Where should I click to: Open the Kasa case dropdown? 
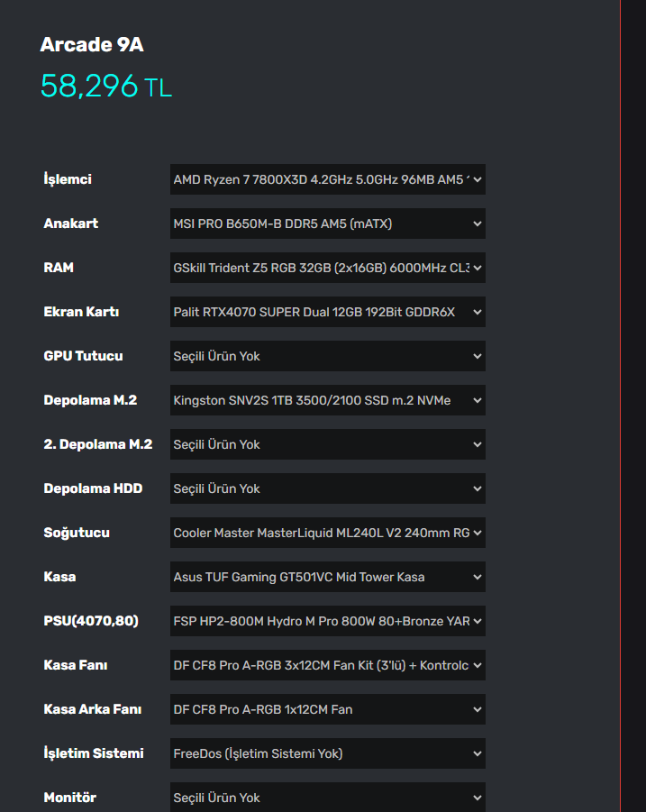[328, 577]
